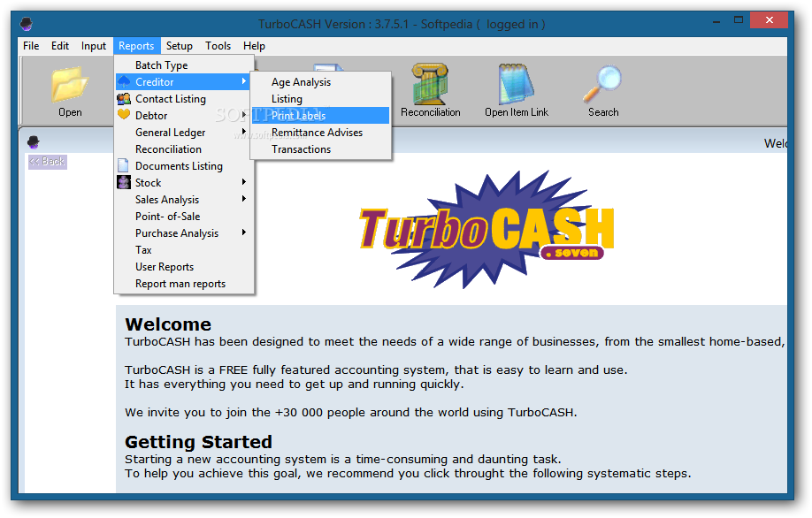Open the Setup menu
The height and width of the screenshot is (518, 812).
pos(180,46)
